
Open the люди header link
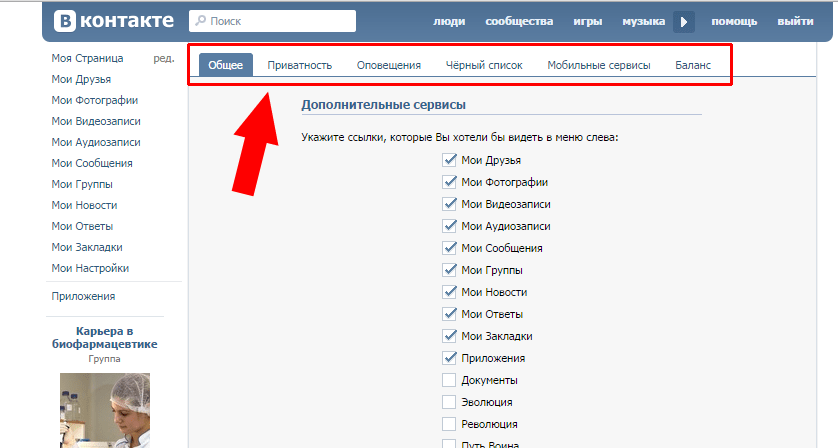449,21
